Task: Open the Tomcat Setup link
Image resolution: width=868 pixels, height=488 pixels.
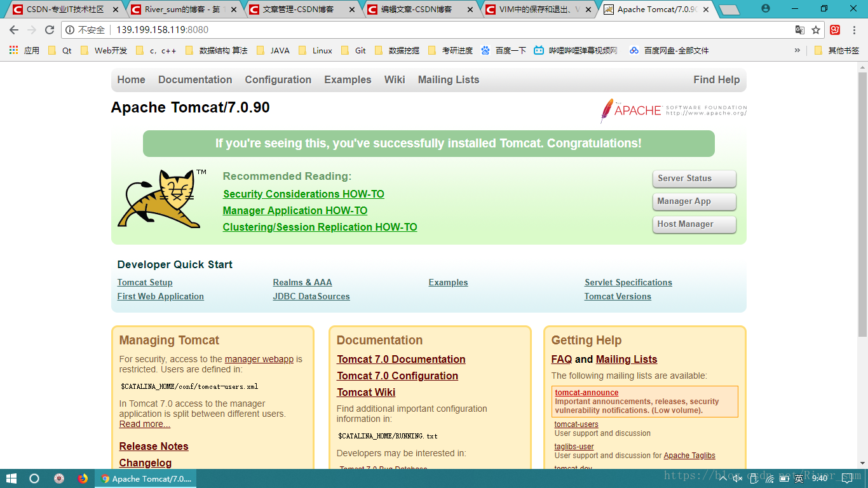Action: (145, 282)
